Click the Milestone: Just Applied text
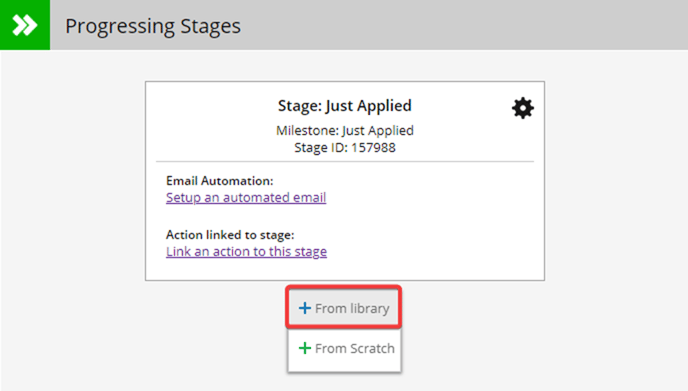Image resolution: width=688 pixels, height=391 pixels. pyautogui.click(x=344, y=130)
